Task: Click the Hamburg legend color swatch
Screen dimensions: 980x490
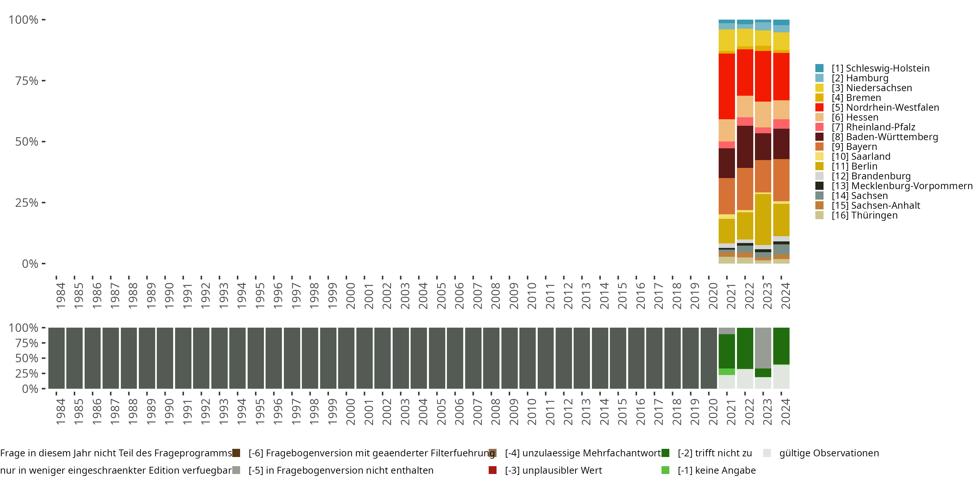Action: [x=820, y=78]
